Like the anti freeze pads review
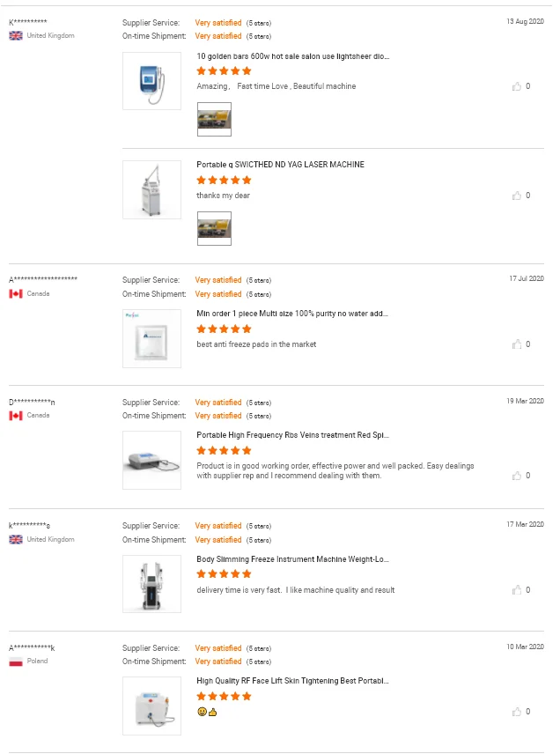 point(517,344)
